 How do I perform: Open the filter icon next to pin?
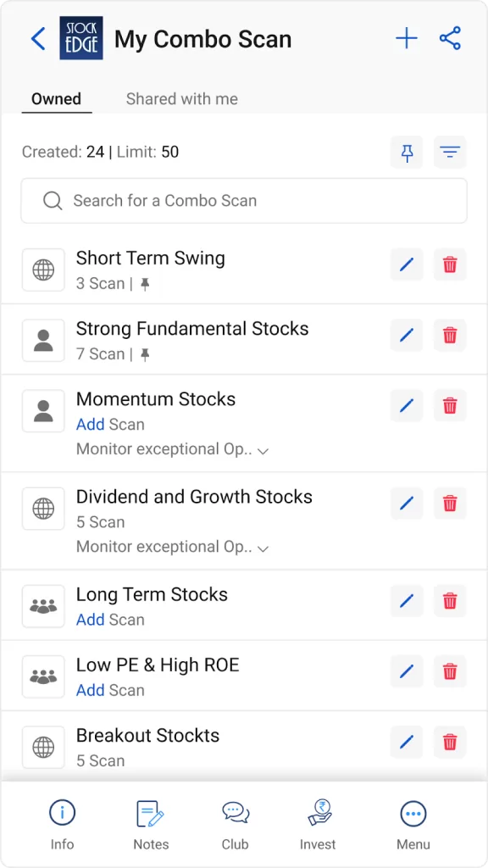[x=450, y=153]
